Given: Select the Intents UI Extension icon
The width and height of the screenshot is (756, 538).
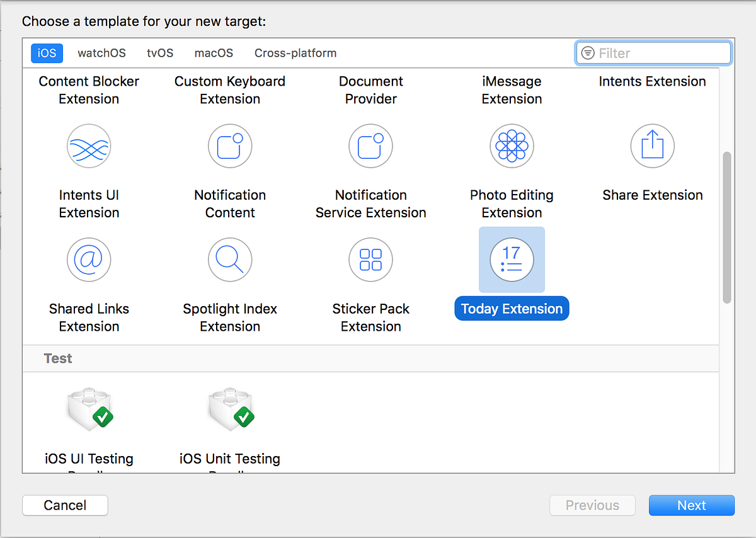Looking at the screenshot, I should (89, 146).
